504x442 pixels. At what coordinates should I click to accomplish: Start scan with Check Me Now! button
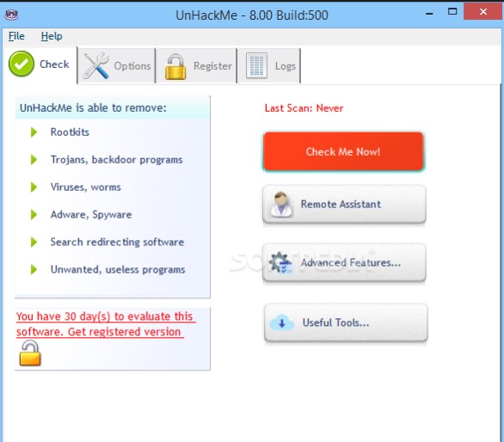pyautogui.click(x=343, y=151)
